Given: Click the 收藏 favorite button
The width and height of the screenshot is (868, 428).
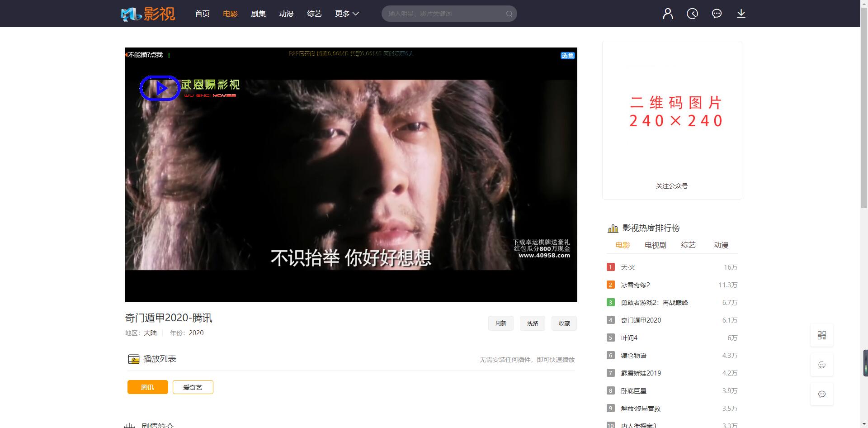Looking at the screenshot, I should [x=564, y=323].
